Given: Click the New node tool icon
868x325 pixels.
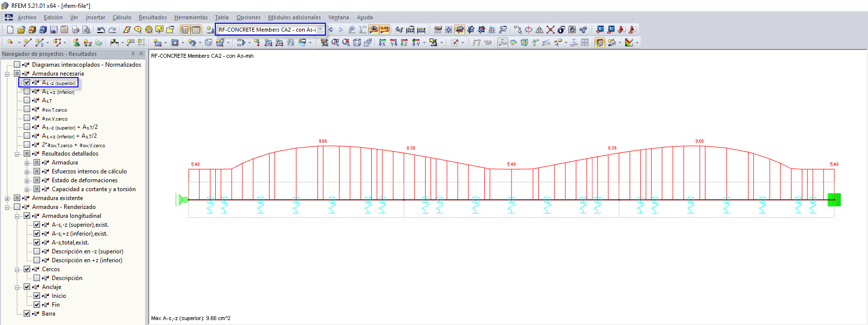Looking at the screenshot, I should coord(10,42).
